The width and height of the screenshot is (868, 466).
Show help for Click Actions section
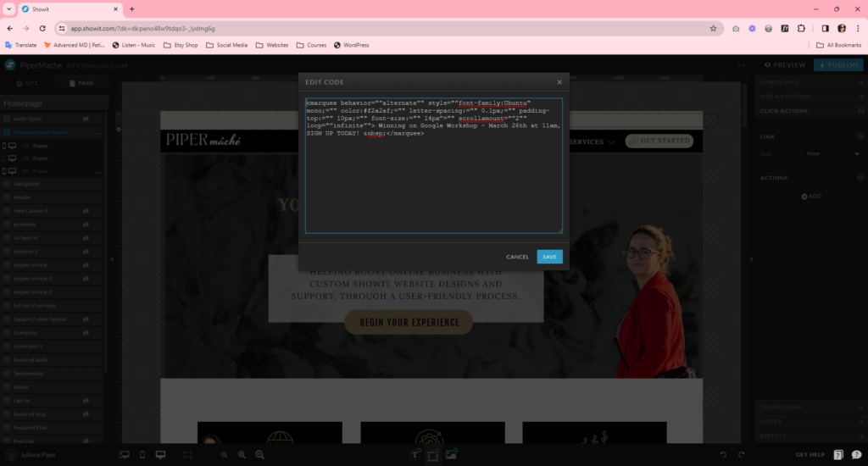(x=861, y=111)
